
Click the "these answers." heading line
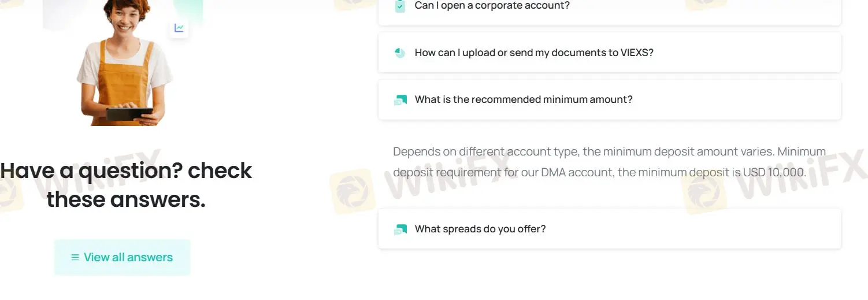pyautogui.click(x=126, y=200)
